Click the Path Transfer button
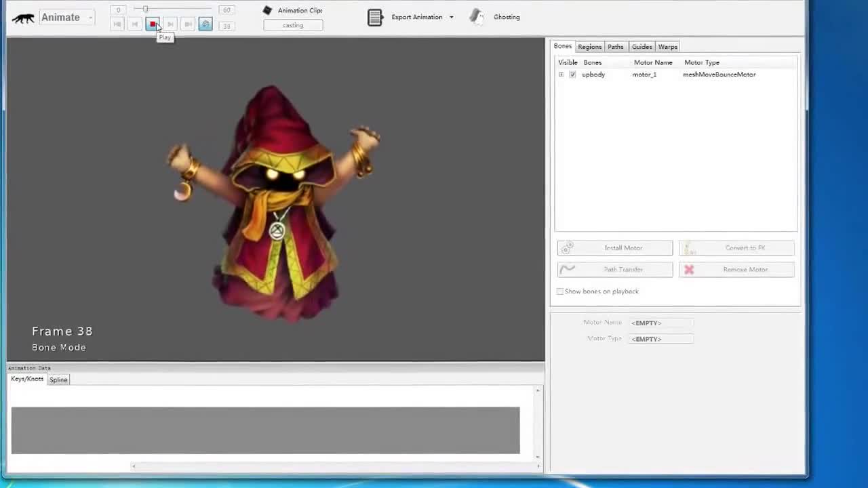Image resolution: width=868 pixels, height=488 pixels. (615, 270)
